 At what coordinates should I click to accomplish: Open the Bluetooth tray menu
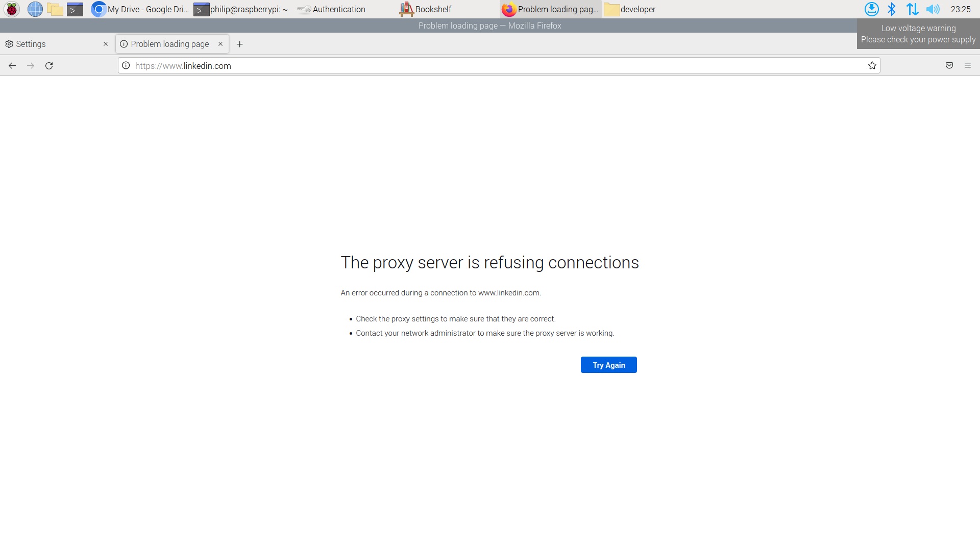coord(892,9)
